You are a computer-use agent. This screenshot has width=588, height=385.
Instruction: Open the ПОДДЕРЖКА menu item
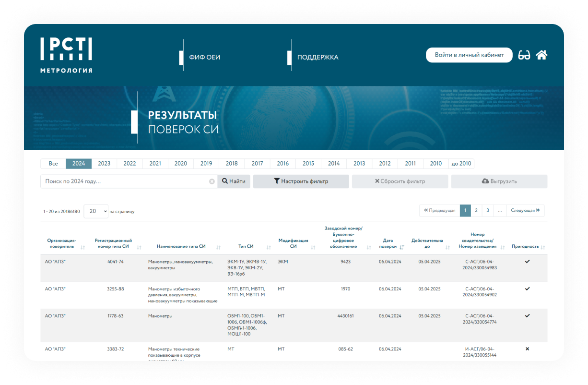coord(318,57)
